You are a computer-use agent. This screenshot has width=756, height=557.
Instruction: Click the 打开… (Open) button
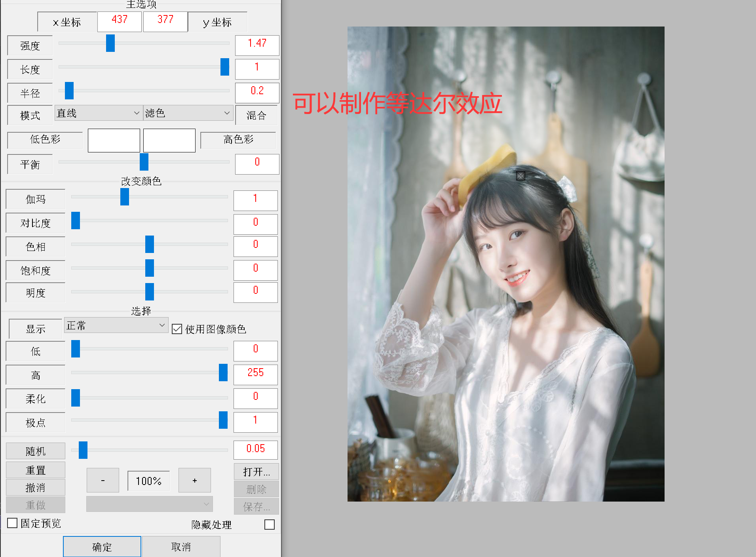point(256,471)
